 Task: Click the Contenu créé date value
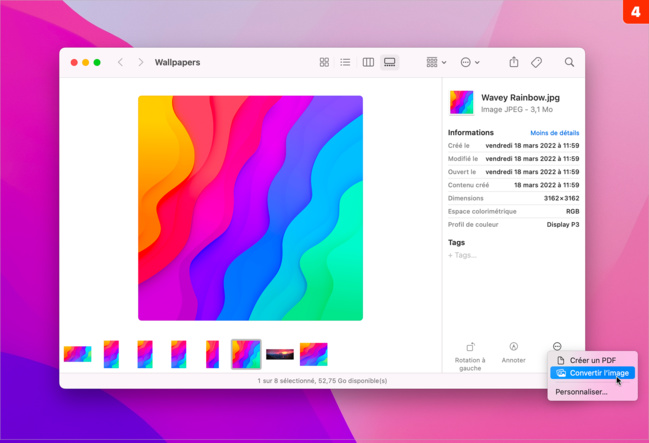[x=546, y=185]
